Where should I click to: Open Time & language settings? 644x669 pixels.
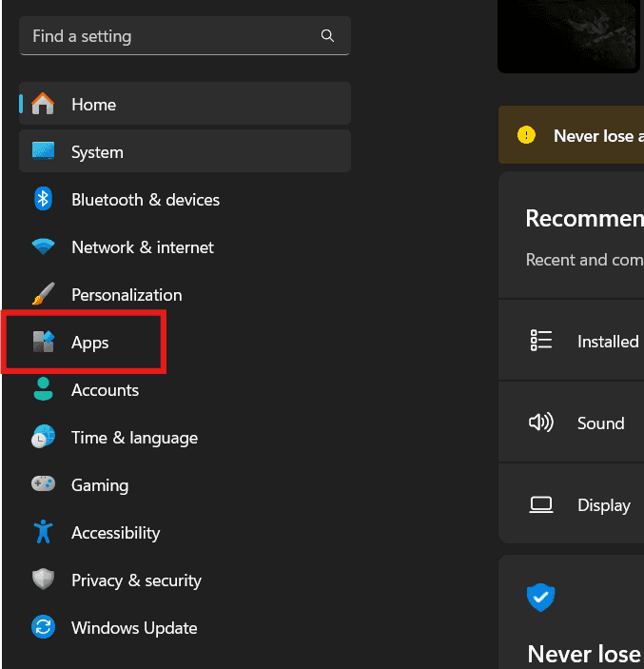click(185, 438)
